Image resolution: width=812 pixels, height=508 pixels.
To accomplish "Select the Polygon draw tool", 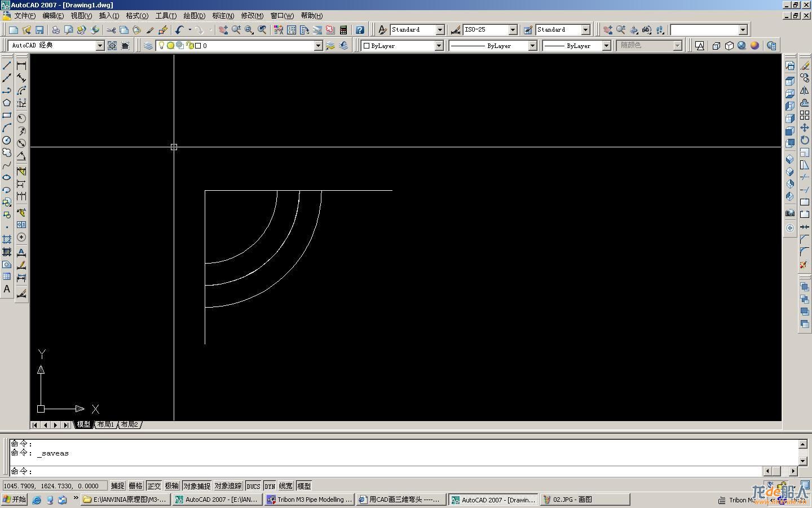I will [7, 103].
